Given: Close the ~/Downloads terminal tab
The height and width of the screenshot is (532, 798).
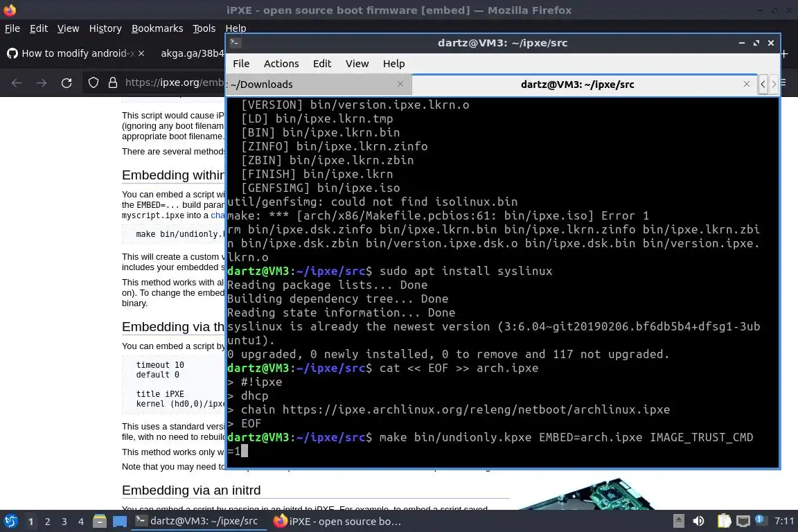Looking at the screenshot, I should click(400, 84).
